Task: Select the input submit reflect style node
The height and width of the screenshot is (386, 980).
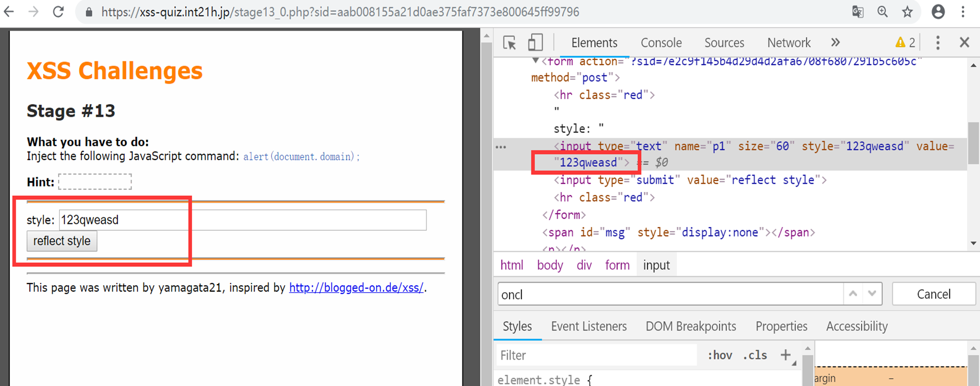Action: click(690, 180)
